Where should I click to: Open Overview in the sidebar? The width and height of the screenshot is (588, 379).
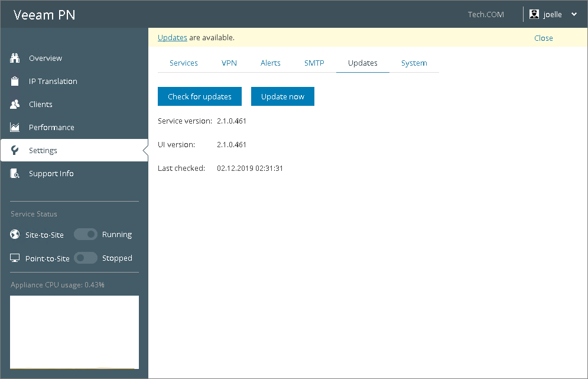click(x=74, y=58)
